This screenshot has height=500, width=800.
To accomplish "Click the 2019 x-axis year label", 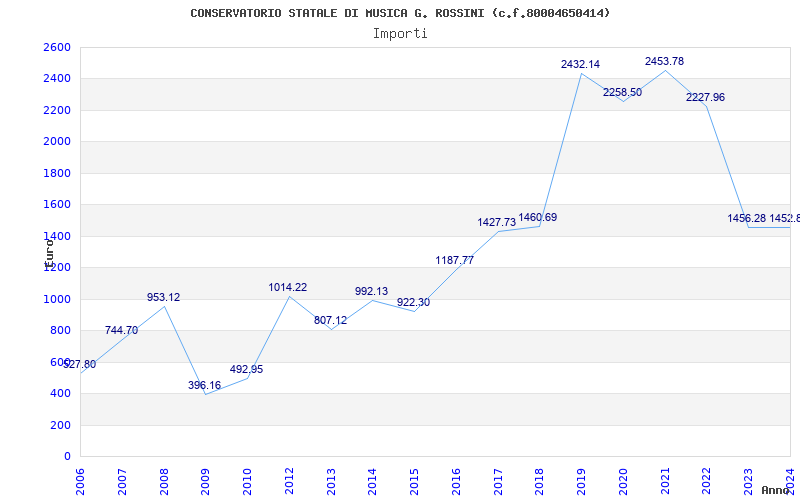I will click(x=581, y=481).
